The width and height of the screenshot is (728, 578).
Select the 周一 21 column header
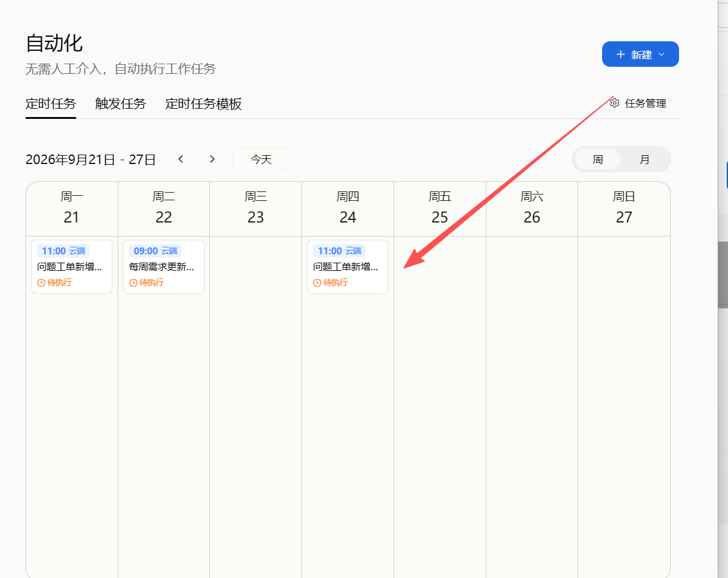click(71, 209)
